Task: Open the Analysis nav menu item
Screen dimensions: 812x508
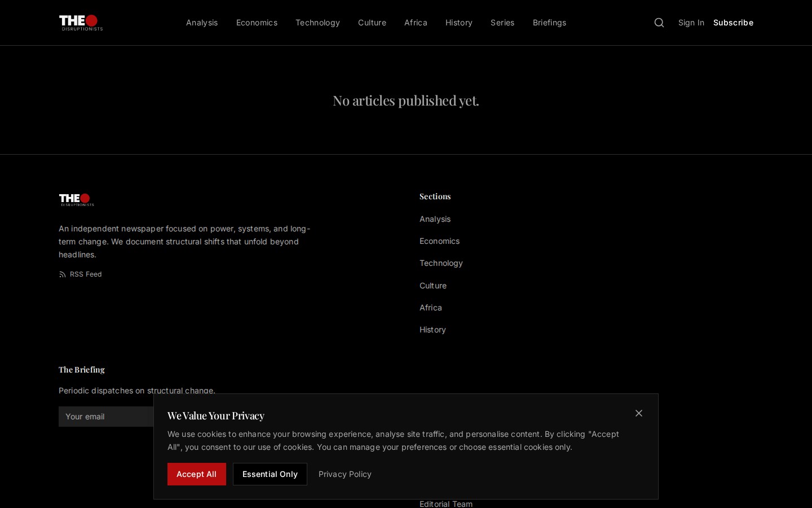Action: tap(202, 23)
